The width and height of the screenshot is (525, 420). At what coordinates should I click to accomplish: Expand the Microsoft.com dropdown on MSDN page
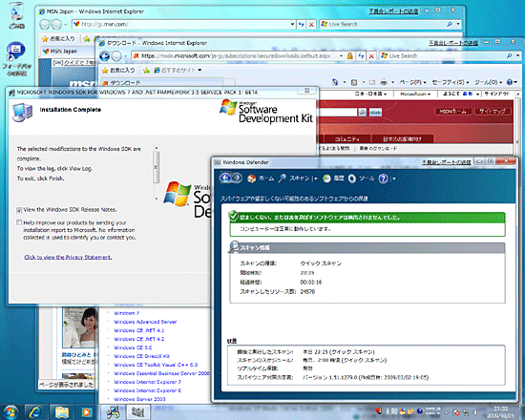pos(415,94)
